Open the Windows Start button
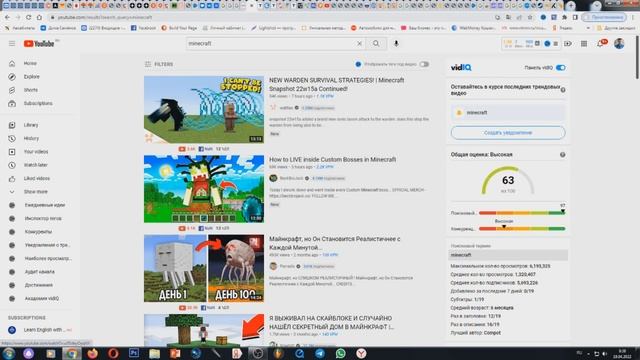The image size is (640, 360). click(8, 353)
